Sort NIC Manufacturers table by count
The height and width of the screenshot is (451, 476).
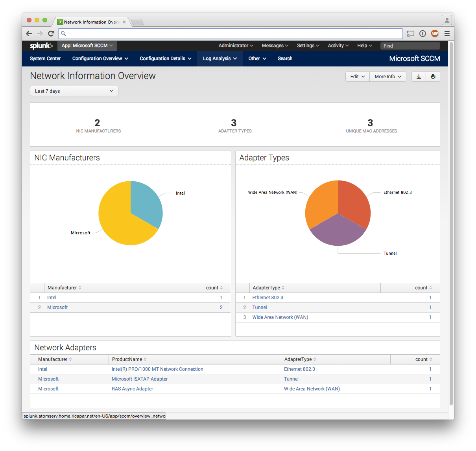coord(214,288)
